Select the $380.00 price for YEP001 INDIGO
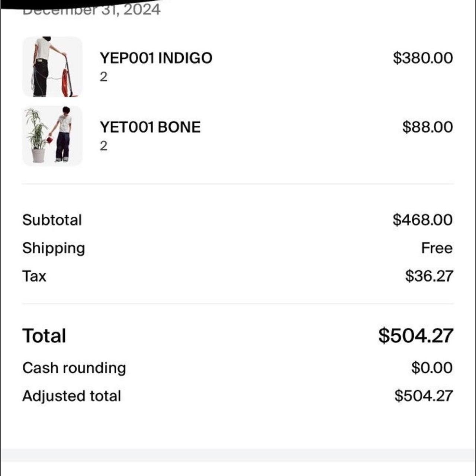The width and height of the screenshot is (476, 476). pos(422,58)
